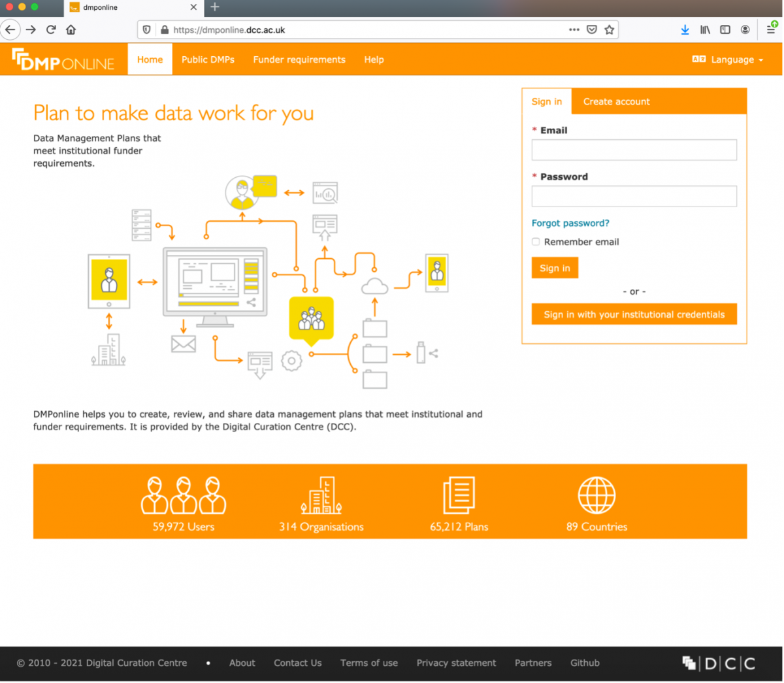
Task: Open the downloads arrow icon
Action: point(685,29)
